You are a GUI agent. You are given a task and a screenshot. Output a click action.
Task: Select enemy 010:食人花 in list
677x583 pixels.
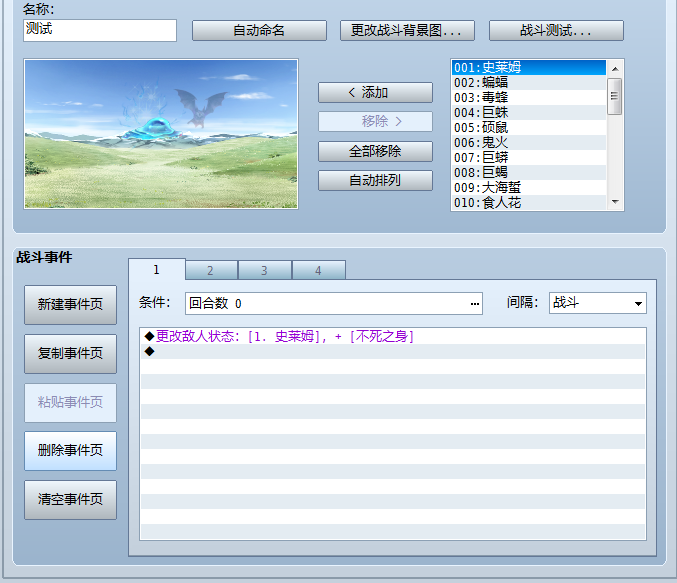tap(529, 203)
